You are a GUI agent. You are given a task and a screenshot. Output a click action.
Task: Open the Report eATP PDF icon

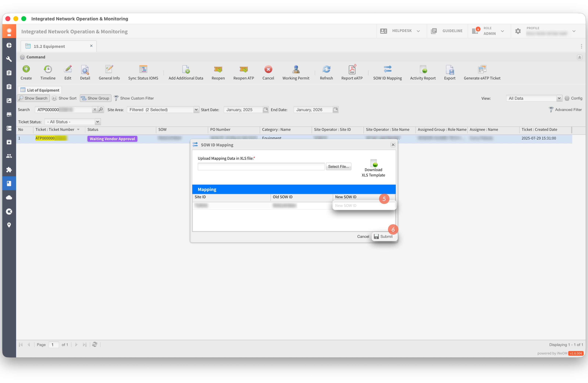[x=352, y=69]
